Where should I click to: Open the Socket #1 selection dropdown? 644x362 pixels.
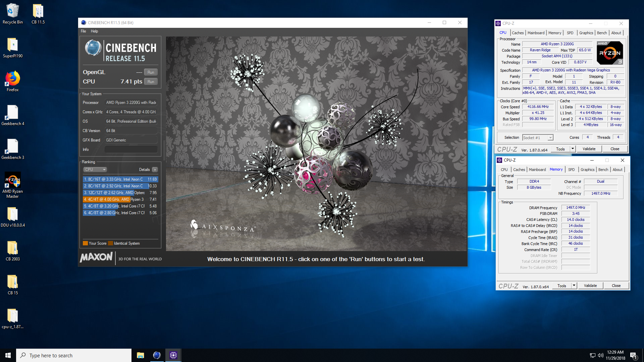pos(538,138)
